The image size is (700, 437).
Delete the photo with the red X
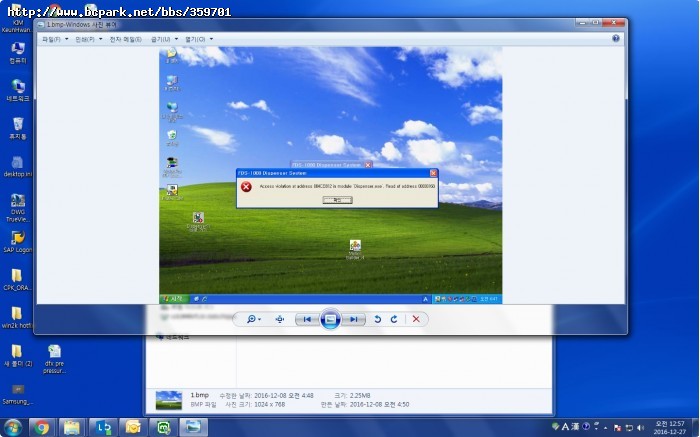pos(416,319)
